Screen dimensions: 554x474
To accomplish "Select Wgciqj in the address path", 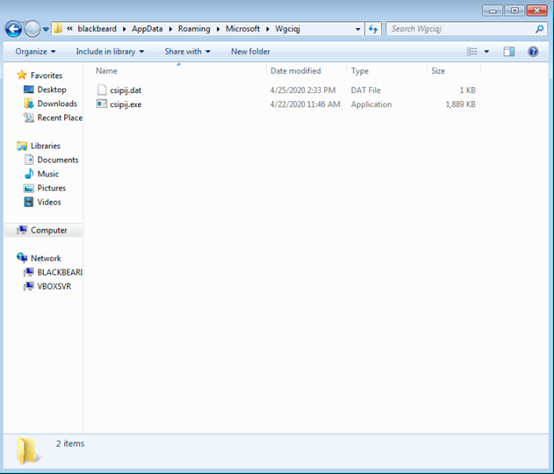I will 287,29.
